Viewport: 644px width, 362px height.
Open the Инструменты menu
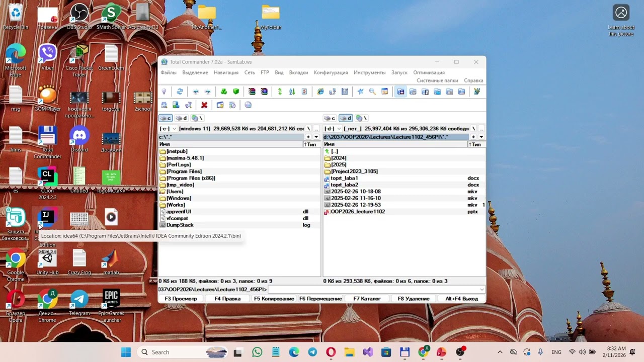coord(369,72)
